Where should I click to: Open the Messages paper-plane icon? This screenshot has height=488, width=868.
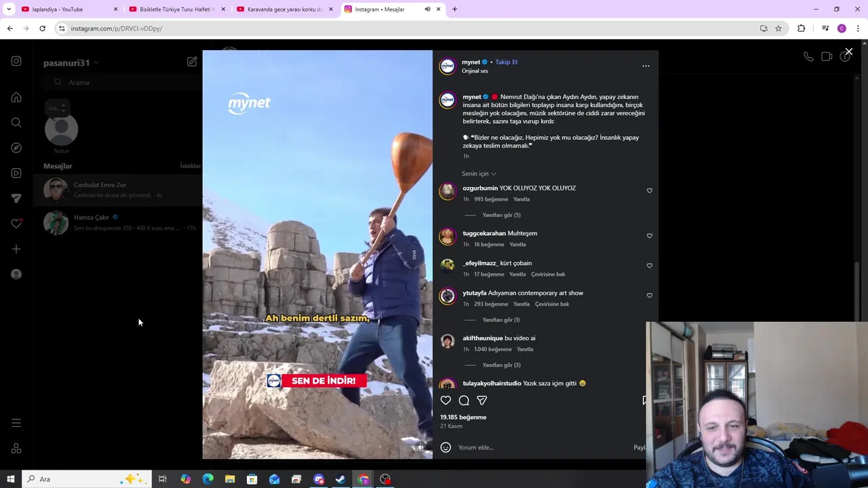(x=16, y=199)
